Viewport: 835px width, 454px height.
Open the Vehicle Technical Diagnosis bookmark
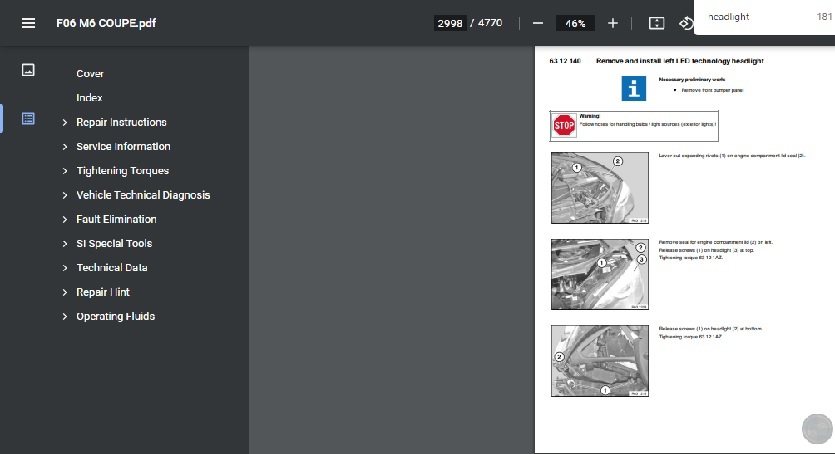[143, 195]
